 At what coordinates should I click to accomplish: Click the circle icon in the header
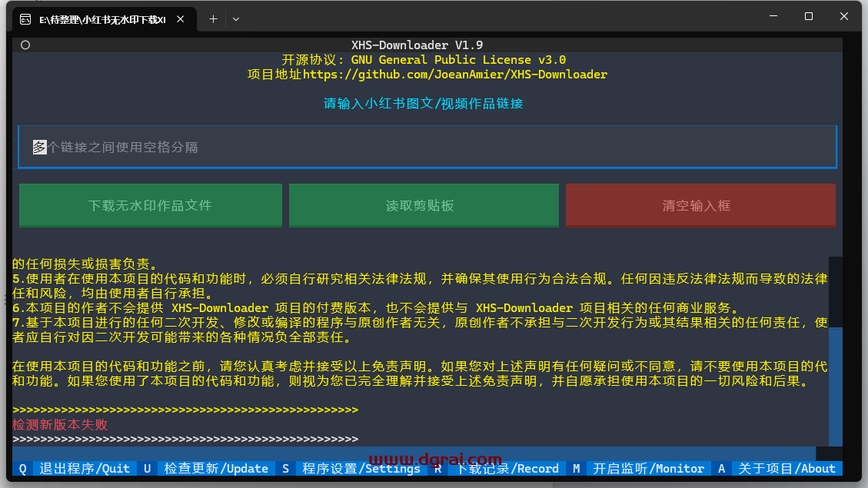tap(25, 45)
